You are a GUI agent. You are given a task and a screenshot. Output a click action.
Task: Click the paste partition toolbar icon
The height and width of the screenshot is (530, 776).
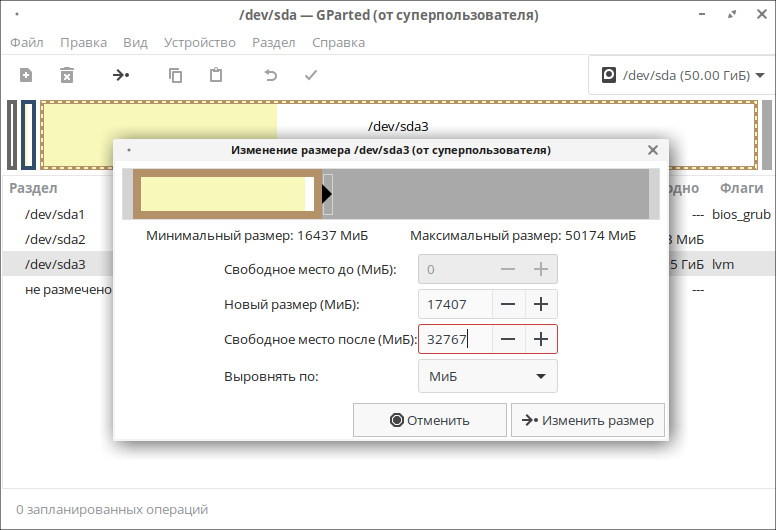tap(216, 75)
